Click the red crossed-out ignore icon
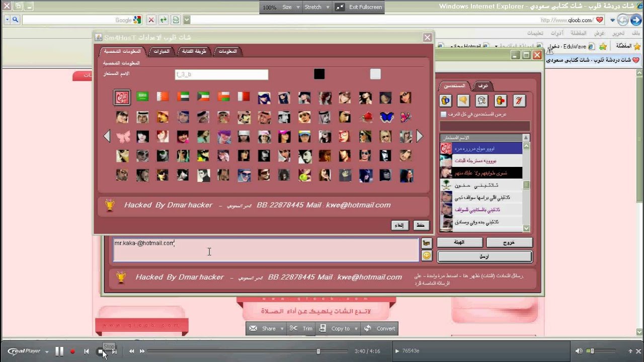 [x=519, y=101]
